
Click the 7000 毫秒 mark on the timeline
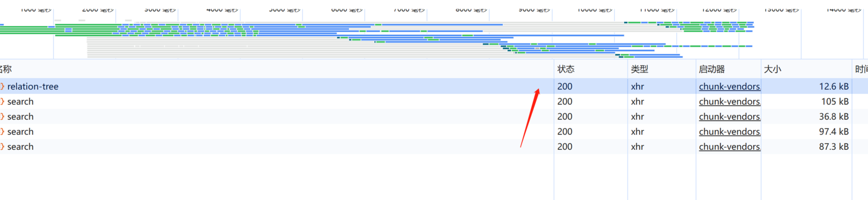coord(410,9)
